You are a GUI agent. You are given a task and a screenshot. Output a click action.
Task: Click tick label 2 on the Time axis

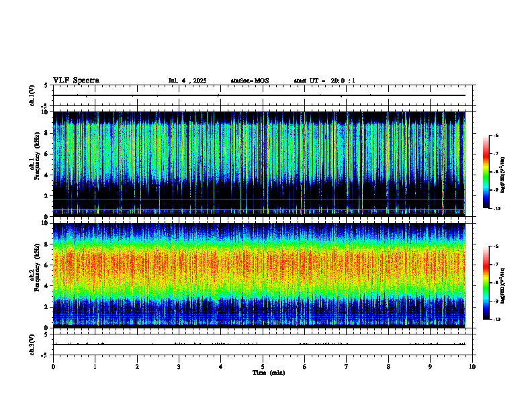(x=137, y=367)
